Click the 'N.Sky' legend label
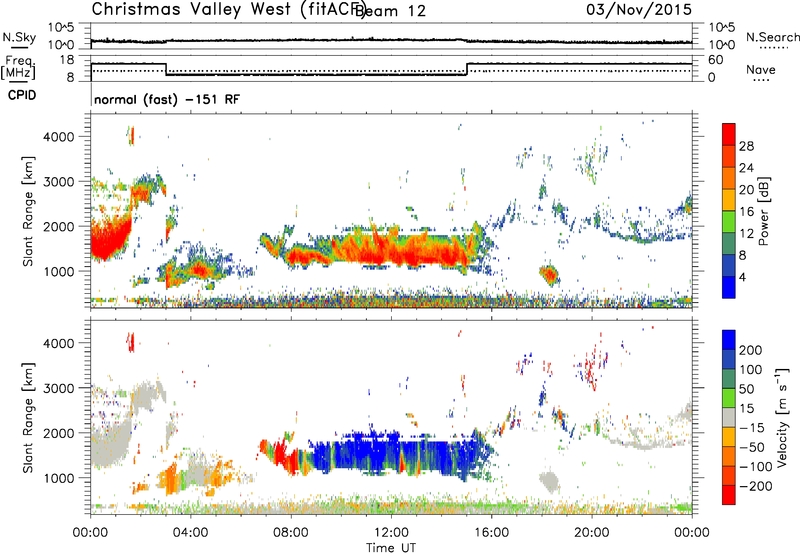This screenshot has width=800, height=554. [19, 37]
